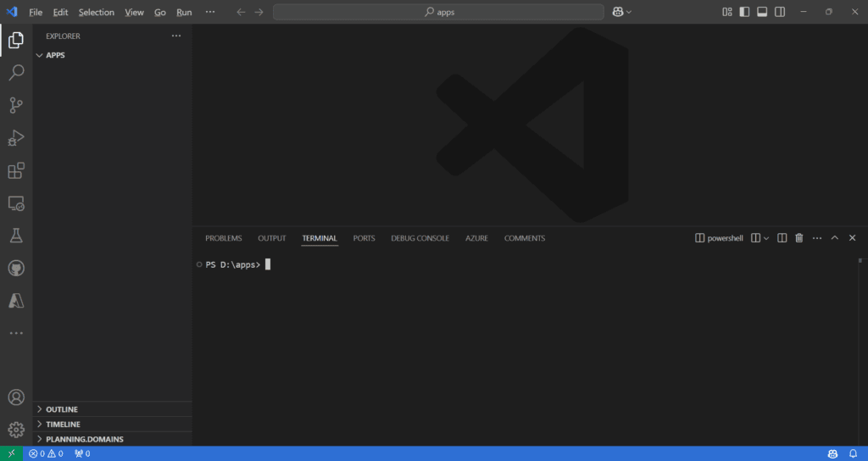
Task: Show additional views ellipsis in activity bar
Action: 16,333
